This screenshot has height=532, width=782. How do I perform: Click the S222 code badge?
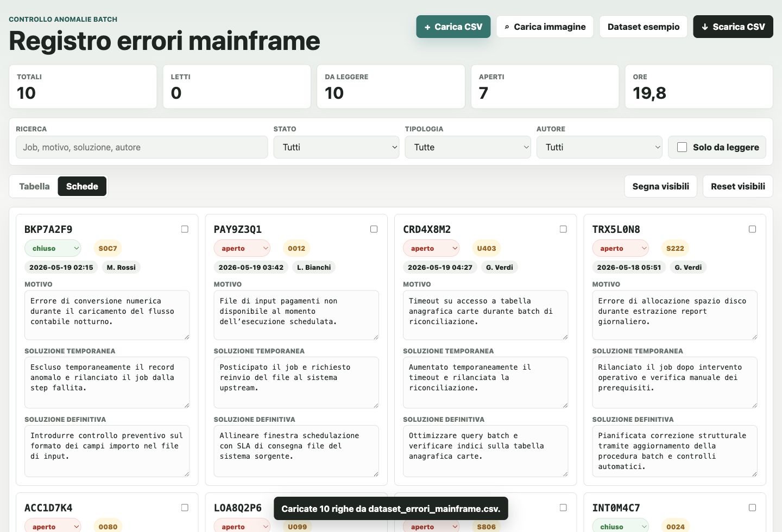[x=675, y=248]
